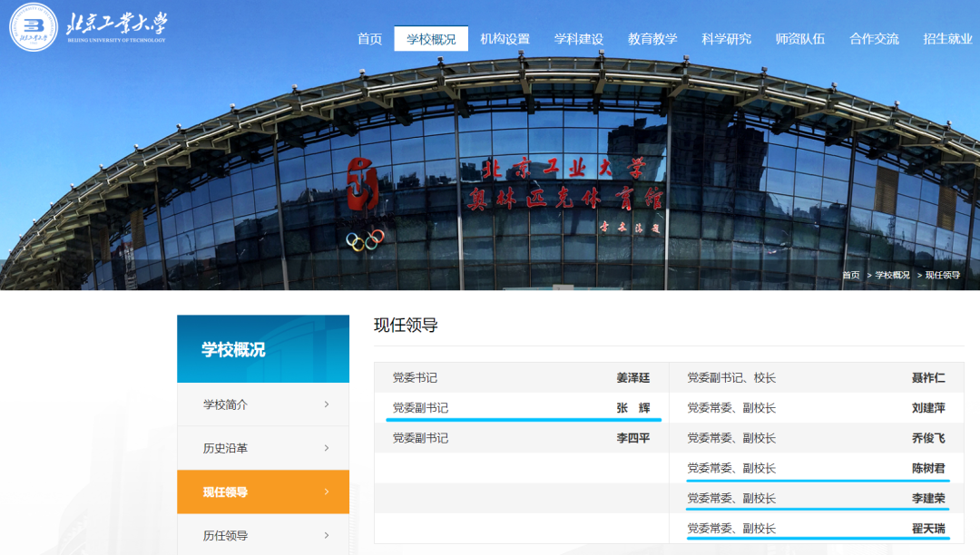The height and width of the screenshot is (555, 980).
Task: Click the 党委常委、副校长 title beside 李建荣
Action: (731, 498)
